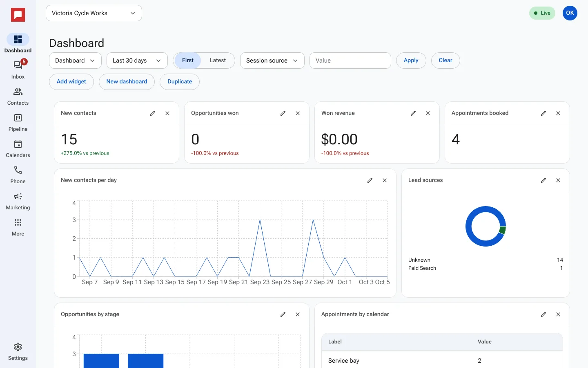Click the blue Unknown donut segment
Viewport: 588px width, 368px height.
coord(469,226)
